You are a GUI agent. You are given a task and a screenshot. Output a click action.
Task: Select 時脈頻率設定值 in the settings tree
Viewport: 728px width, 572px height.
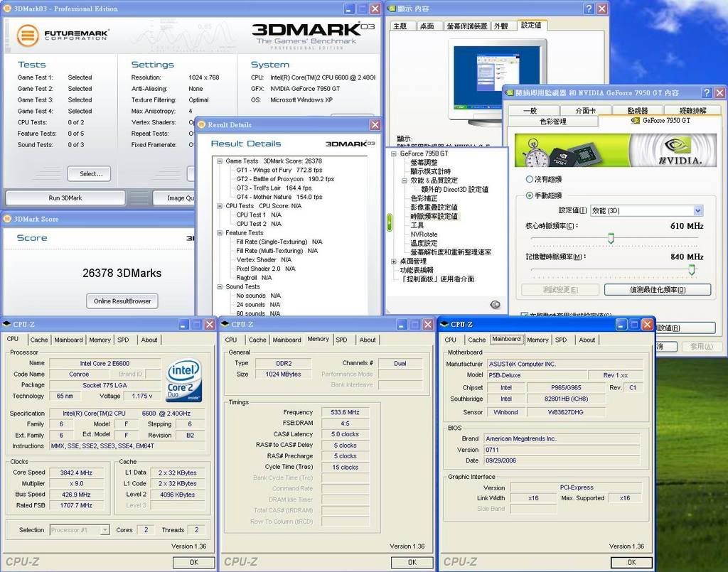(434, 216)
